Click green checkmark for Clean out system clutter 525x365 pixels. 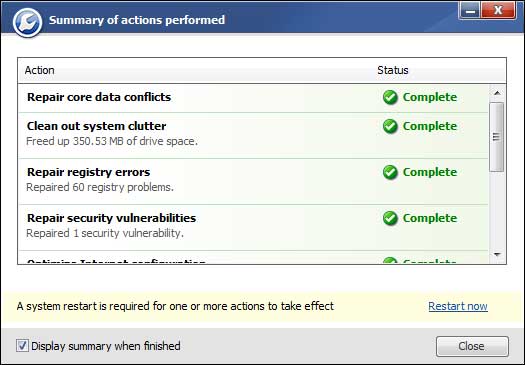[390, 126]
